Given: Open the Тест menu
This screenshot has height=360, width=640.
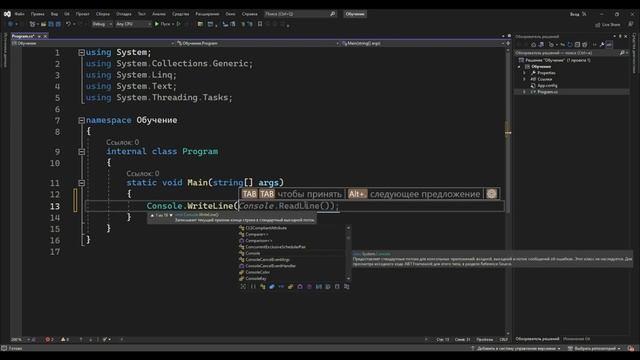Looking at the screenshot, I should [142, 14].
